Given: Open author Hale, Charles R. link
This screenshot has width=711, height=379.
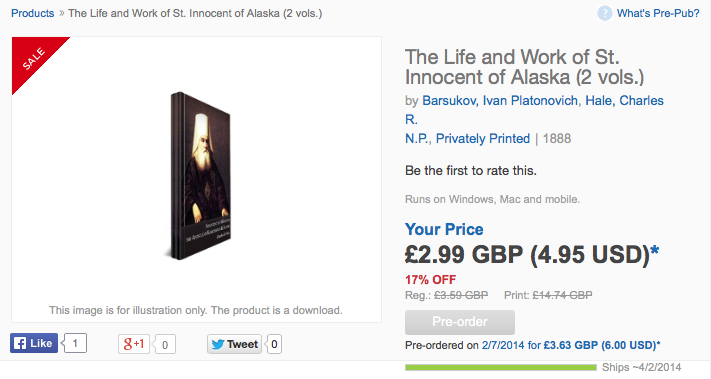Looking at the screenshot, I should coord(624,100).
